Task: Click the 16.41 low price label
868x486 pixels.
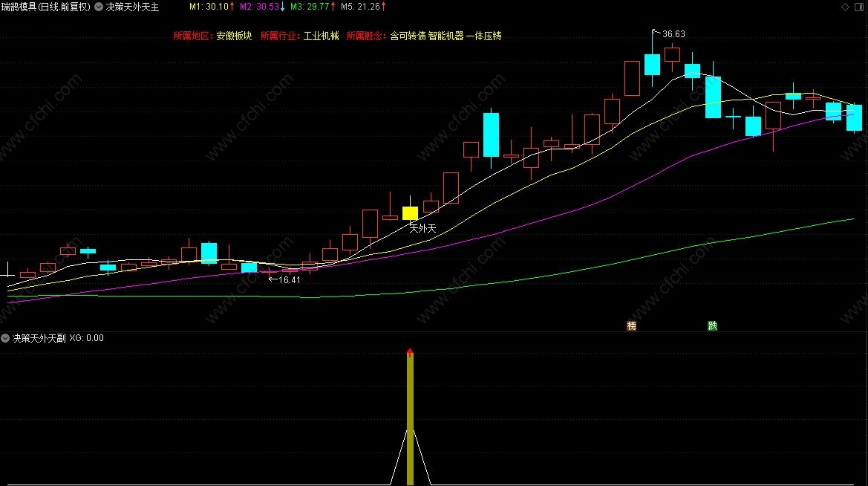Action: click(289, 280)
